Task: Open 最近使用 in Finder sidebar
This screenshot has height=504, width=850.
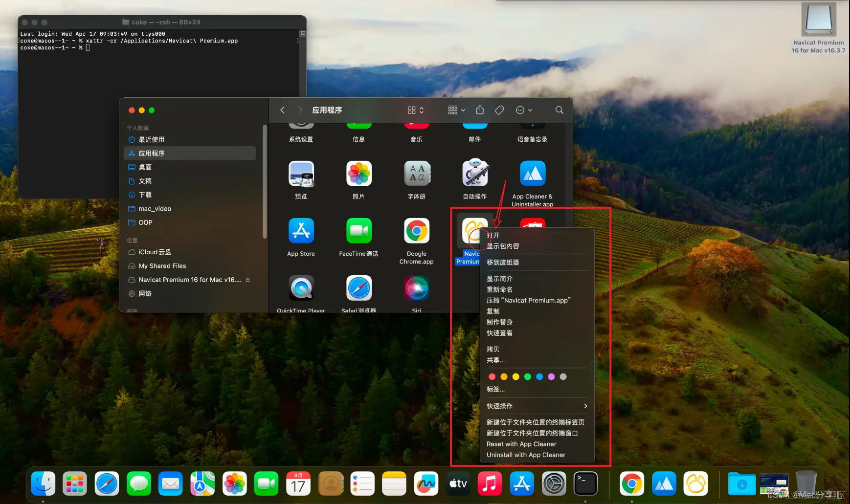Action: pyautogui.click(x=190, y=139)
